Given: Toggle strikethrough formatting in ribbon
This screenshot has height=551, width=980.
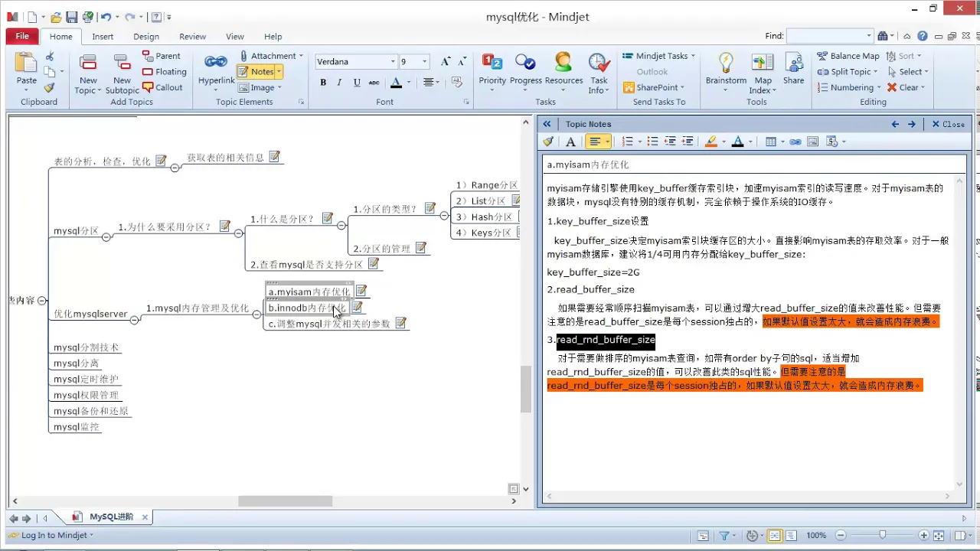Looking at the screenshot, I should 374,83.
